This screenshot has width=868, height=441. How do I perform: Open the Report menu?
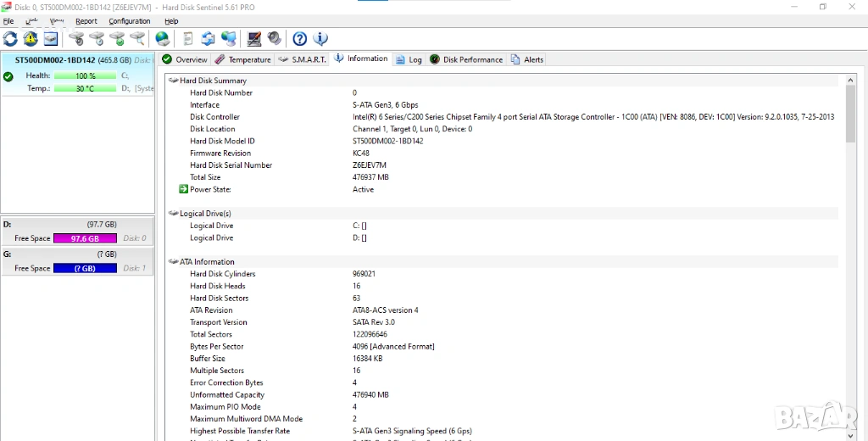pos(86,21)
